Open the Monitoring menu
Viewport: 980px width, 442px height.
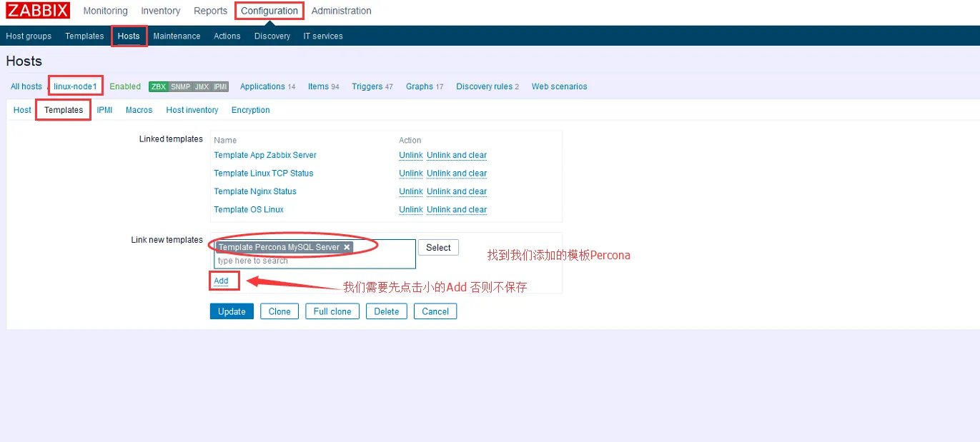(x=105, y=11)
